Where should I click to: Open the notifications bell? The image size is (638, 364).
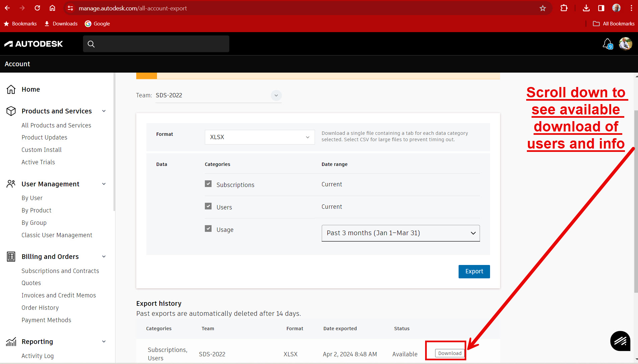[607, 44]
